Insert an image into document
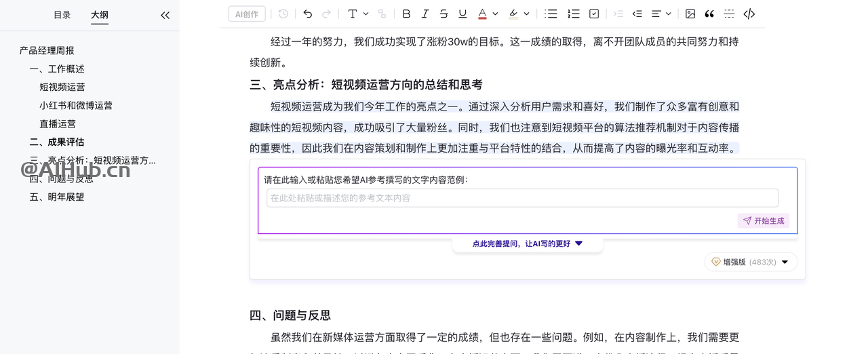 [690, 14]
